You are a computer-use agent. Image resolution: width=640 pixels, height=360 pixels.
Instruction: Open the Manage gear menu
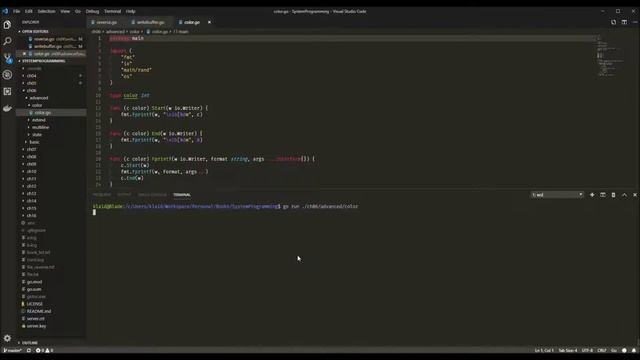[x=7, y=338]
